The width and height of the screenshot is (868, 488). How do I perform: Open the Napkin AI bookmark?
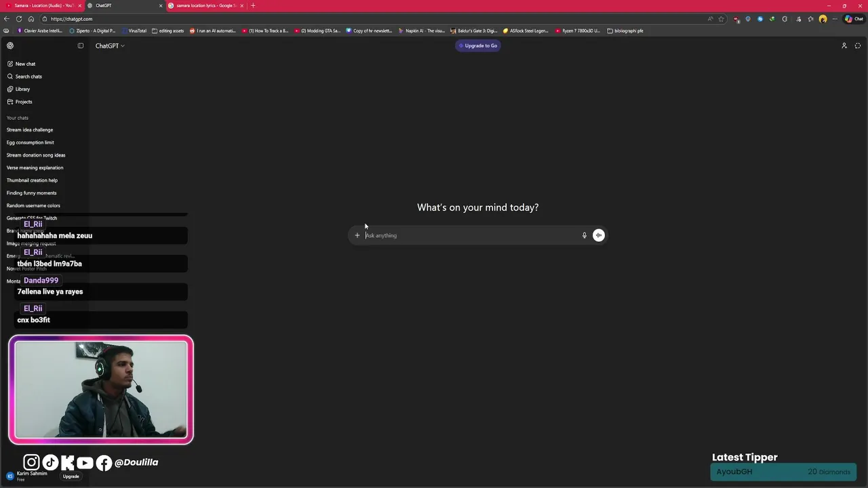pyautogui.click(x=422, y=30)
